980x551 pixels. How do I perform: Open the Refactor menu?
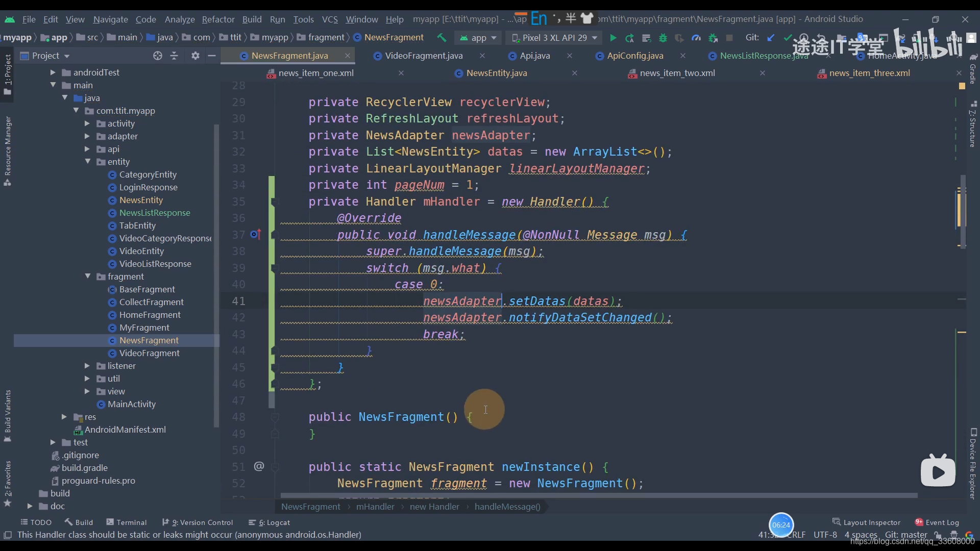coord(218,19)
